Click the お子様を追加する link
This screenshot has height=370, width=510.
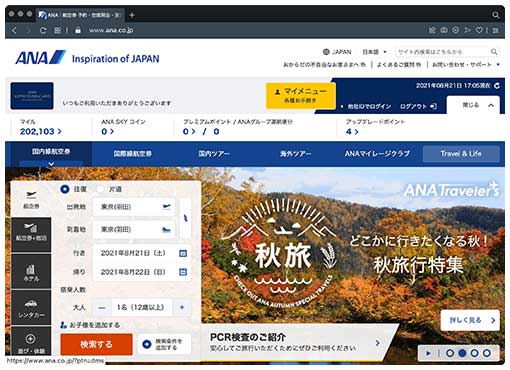click(x=90, y=325)
